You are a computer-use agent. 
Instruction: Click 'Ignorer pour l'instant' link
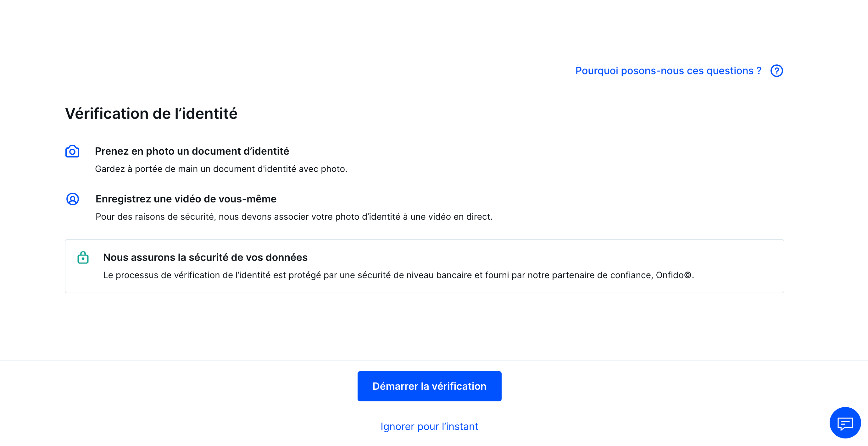coord(429,427)
